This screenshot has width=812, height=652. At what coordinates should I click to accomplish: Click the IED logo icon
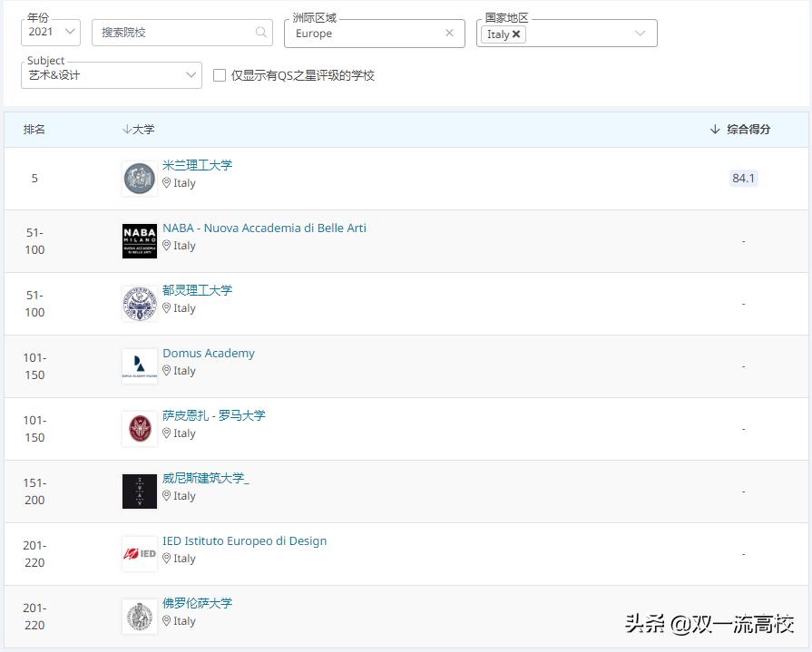pyautogui.click(x=139, y=553)
